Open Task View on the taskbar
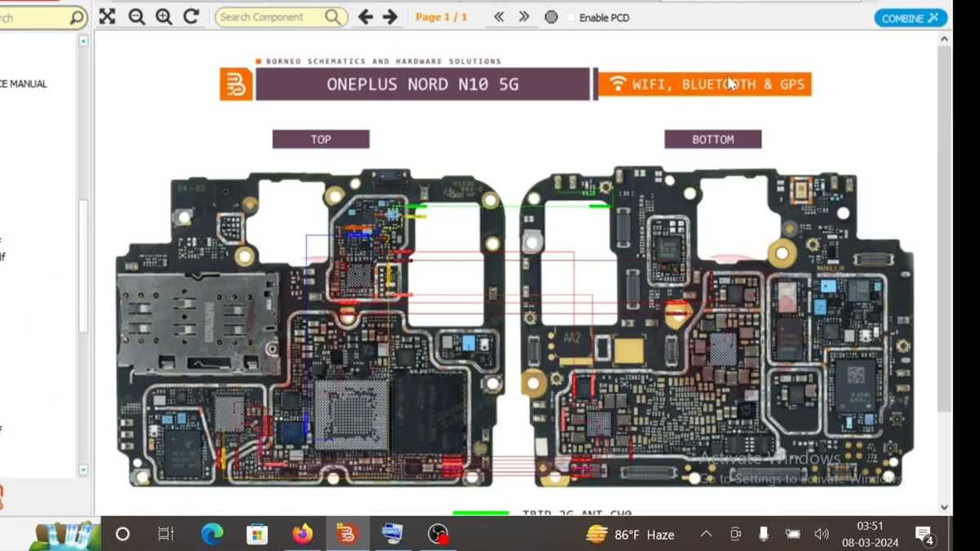The width and height of the screenshot is (980, 551). 166,535
